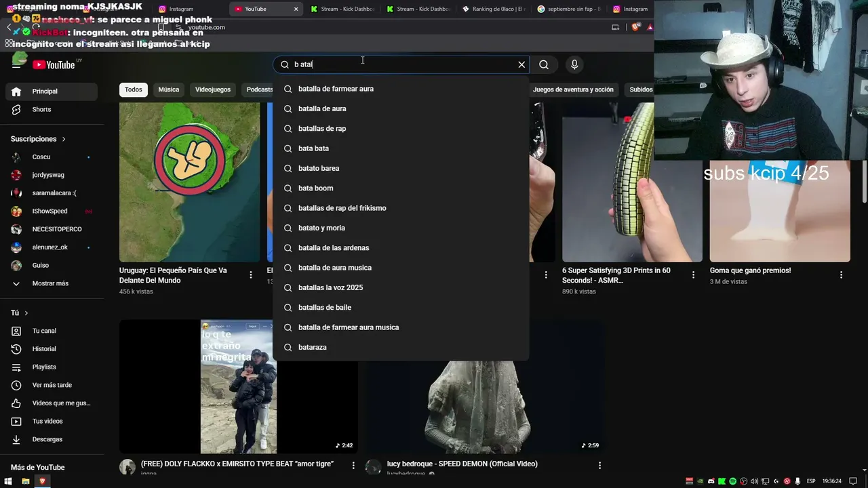
Task: Select the Todos filter chip
Action: pos(134,89)
